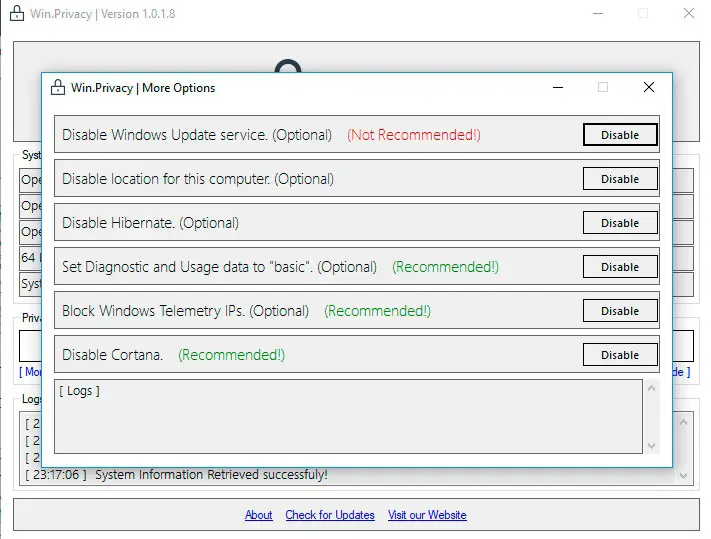This screenshot has width=711, height=539.
Task: Maximize the More Options window
Action: click(x=603, y=87)
